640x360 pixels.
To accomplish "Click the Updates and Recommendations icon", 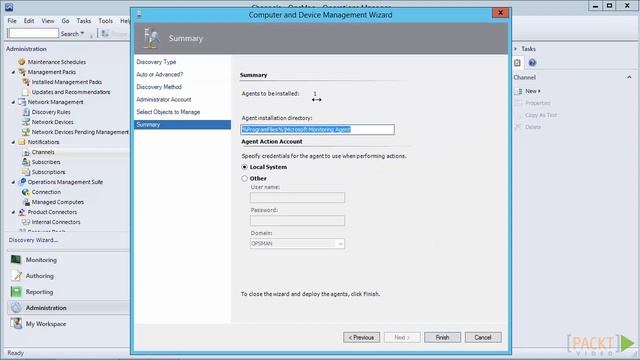I will 26,92.
